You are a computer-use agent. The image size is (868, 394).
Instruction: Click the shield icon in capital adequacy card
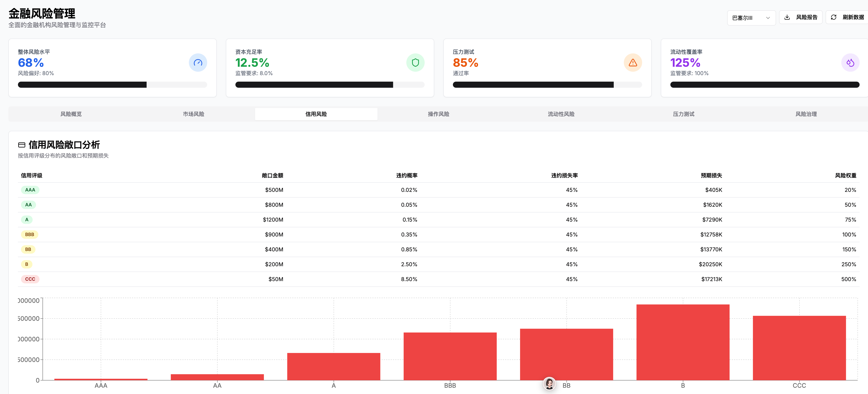(415, 63)
